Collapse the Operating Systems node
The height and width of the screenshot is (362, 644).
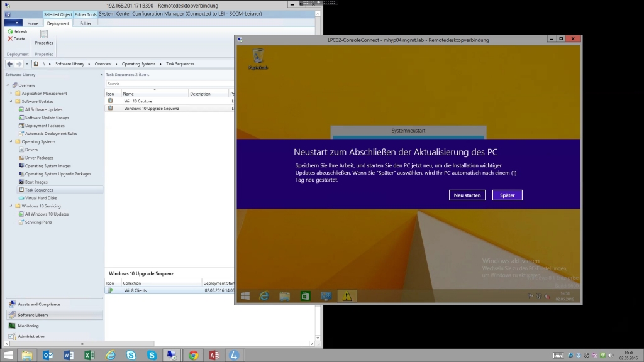pos(11,141)
